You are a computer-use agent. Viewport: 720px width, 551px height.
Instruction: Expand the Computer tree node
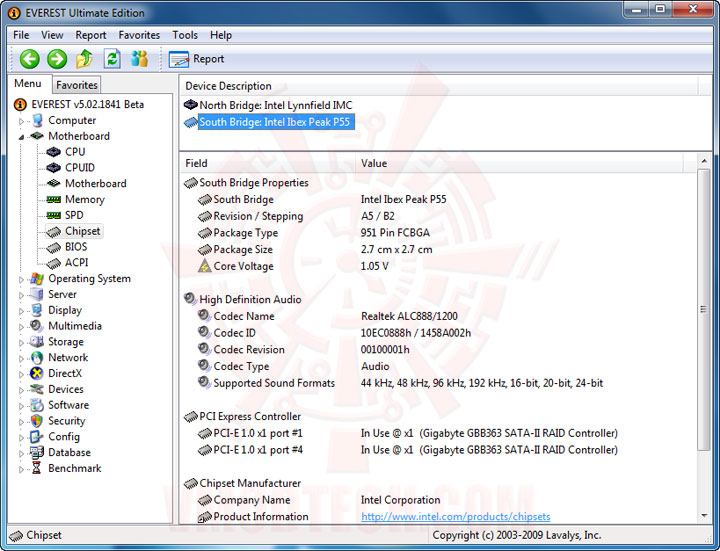(21, 121)
